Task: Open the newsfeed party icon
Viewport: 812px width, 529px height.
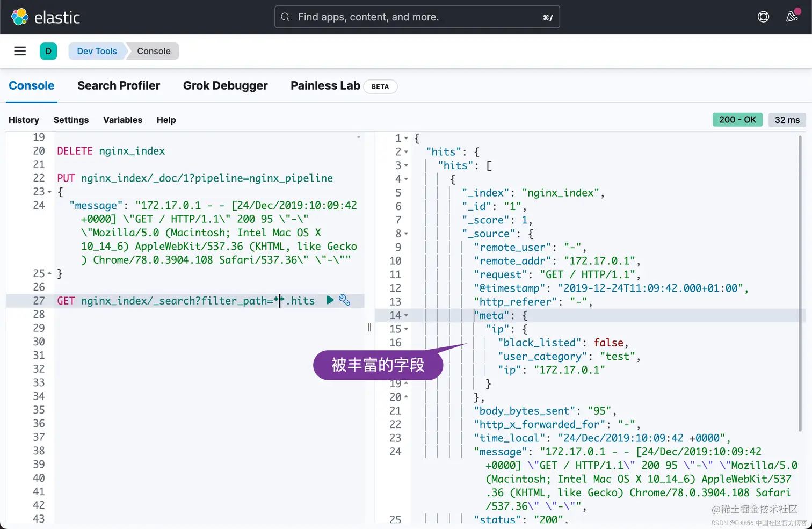Action: click(x=792, y=17)
